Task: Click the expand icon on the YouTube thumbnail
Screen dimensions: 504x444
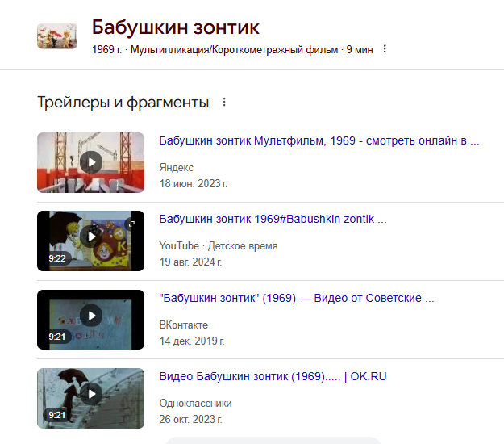Action: (131, 224)
